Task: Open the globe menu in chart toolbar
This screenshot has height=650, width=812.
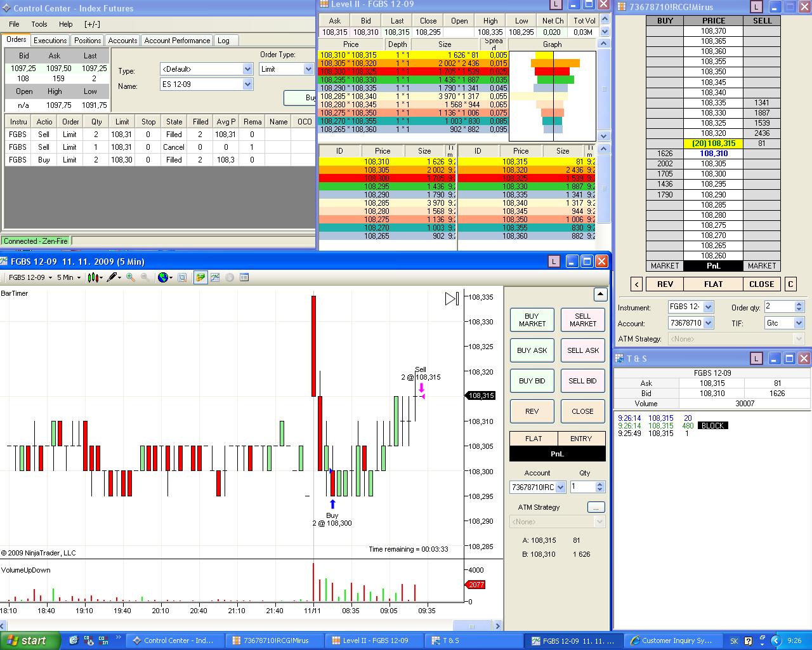Action: tap(165, 277)
